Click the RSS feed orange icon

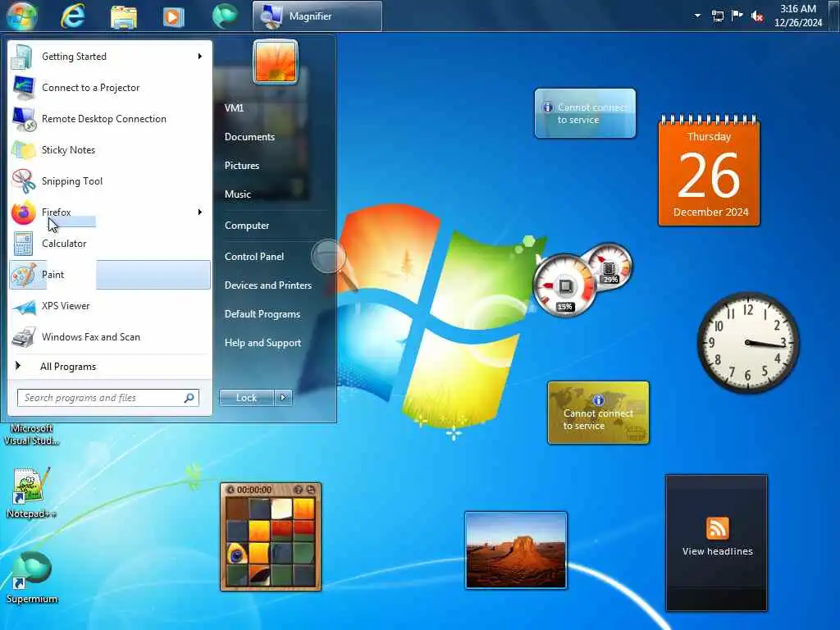tap(717, 528)
